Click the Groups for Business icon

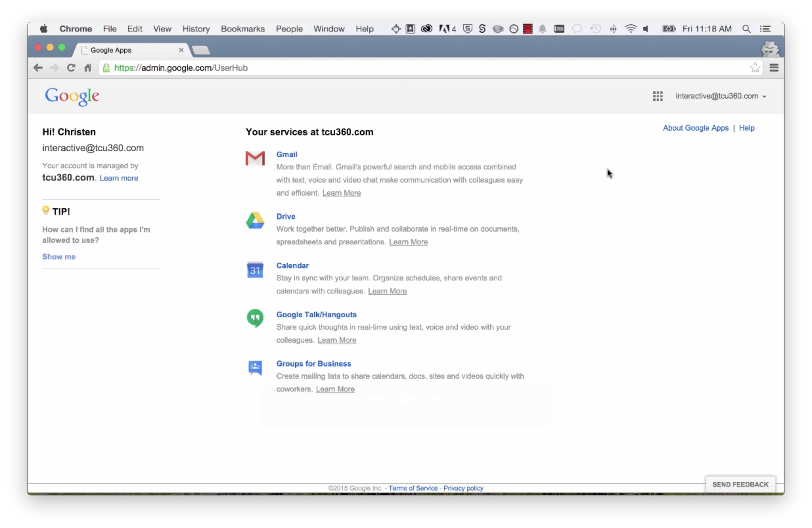click(255, 368)
